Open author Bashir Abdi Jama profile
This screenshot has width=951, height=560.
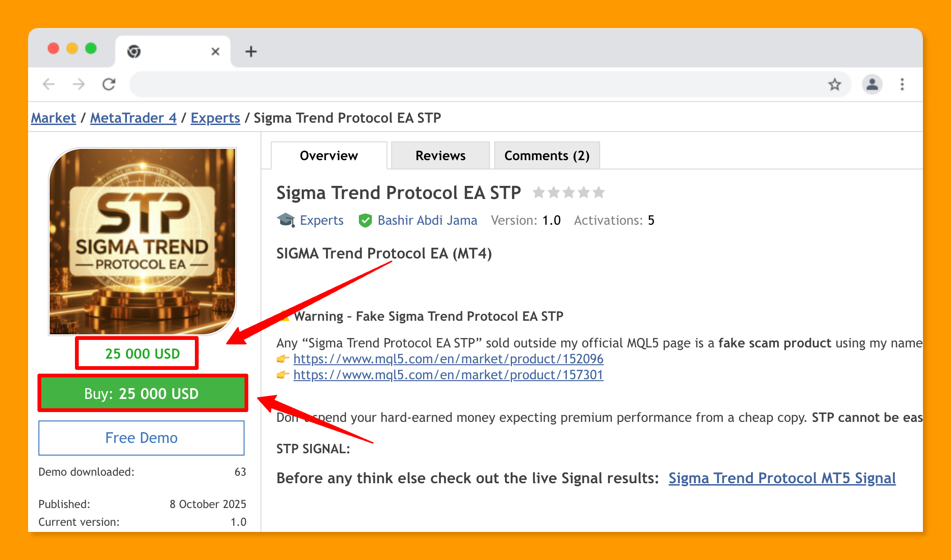tap(427, 220)
